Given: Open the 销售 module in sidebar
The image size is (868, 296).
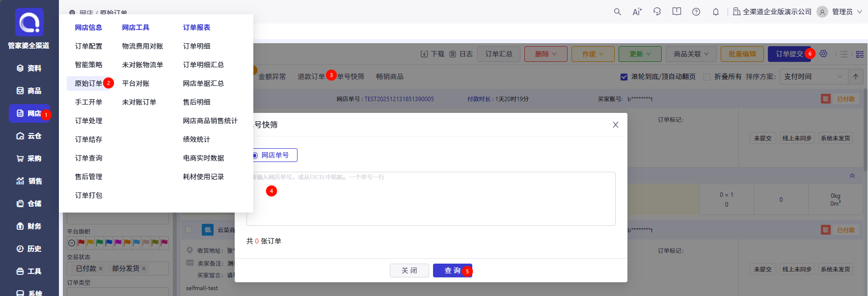Looking at the screenshot, I should [x=29, y=181].
